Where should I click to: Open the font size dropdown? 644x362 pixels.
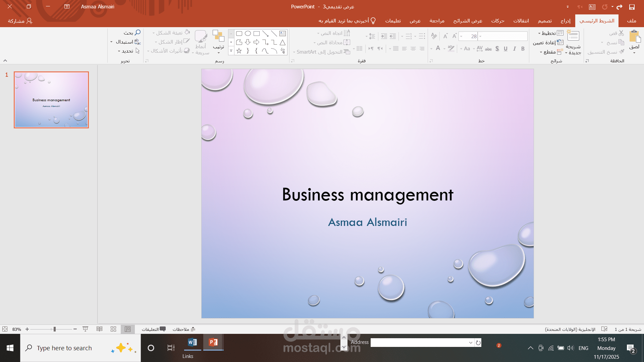click(462, 36)
